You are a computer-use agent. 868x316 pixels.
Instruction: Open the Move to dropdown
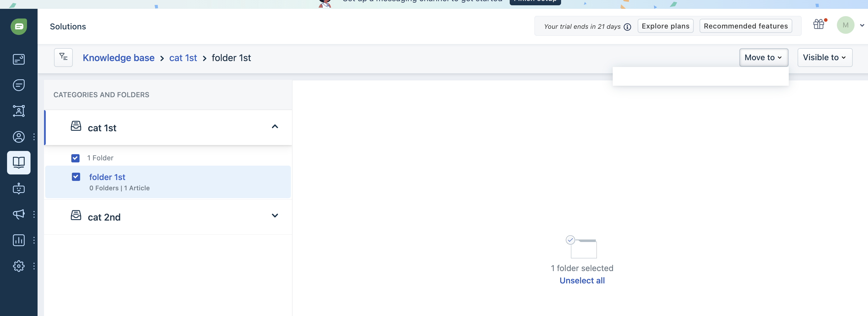764,58
